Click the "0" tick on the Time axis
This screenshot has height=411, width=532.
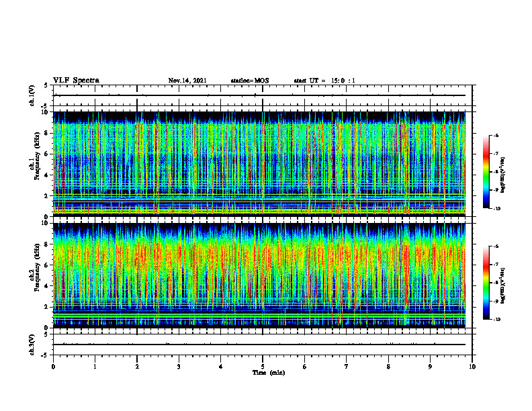click(x=53, y=367)
